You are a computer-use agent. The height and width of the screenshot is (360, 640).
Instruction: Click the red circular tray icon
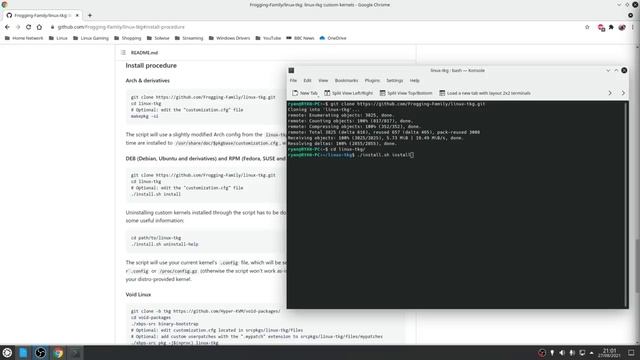[542, 353]
